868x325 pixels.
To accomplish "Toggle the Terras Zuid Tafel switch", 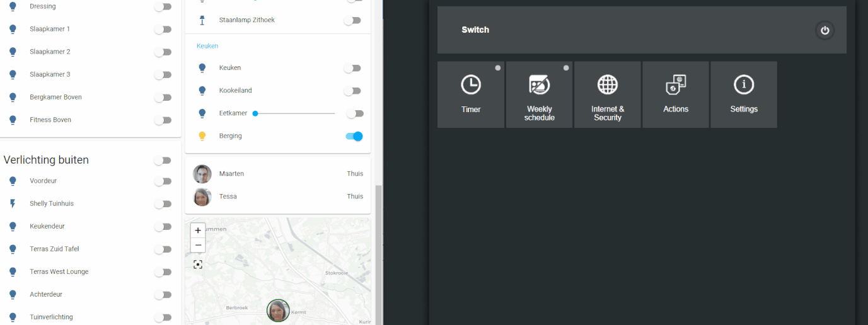I will (x=163, y=249).
